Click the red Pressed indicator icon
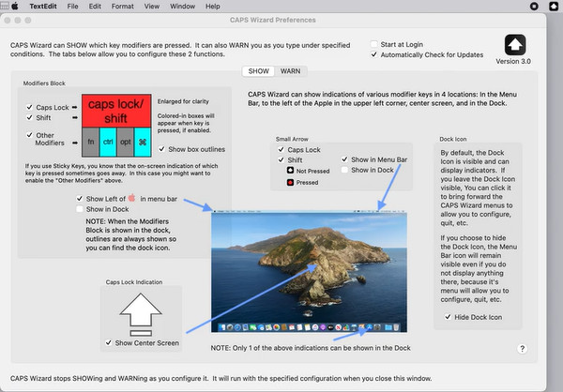The height and width of the screenshot is (392, 563). [x=290, y=182]
